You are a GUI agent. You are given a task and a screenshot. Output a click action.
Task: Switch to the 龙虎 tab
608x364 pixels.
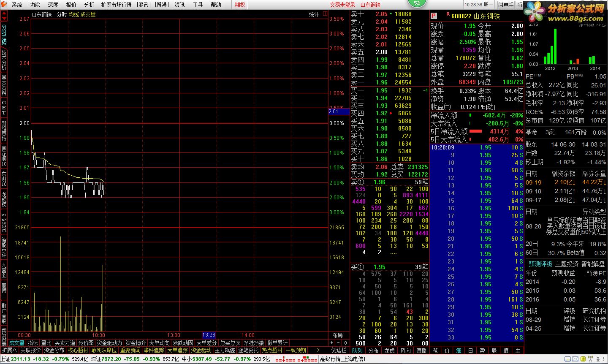pos(389,350)
